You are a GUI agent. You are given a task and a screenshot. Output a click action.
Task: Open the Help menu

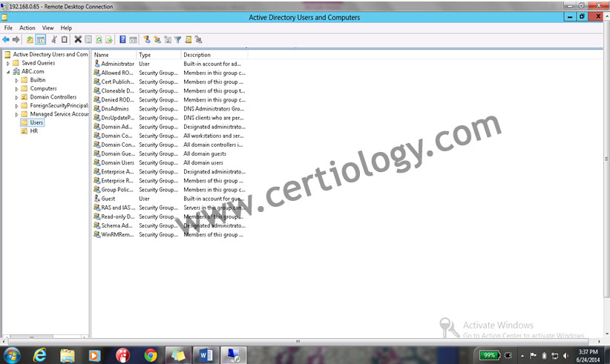tap(66, 28)
